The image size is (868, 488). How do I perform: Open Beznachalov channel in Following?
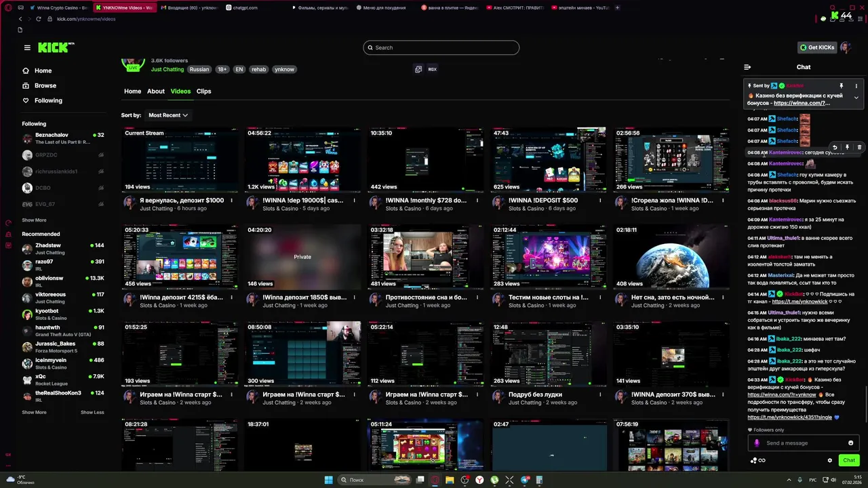[x=62, y=138]
